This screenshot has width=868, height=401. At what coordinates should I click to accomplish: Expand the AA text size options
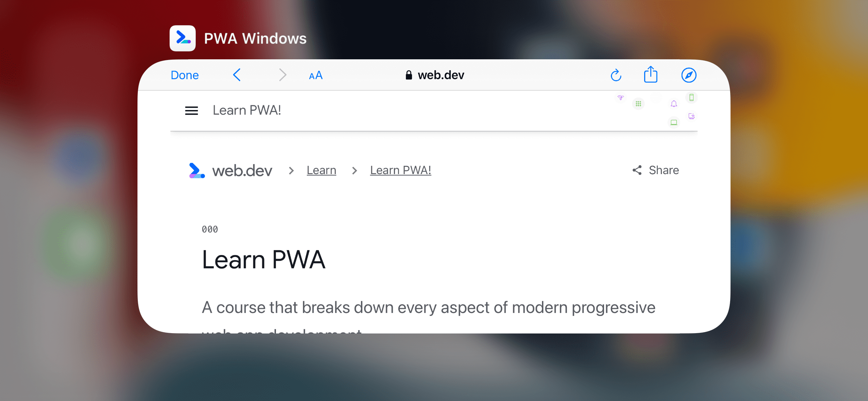pos(315,75)
